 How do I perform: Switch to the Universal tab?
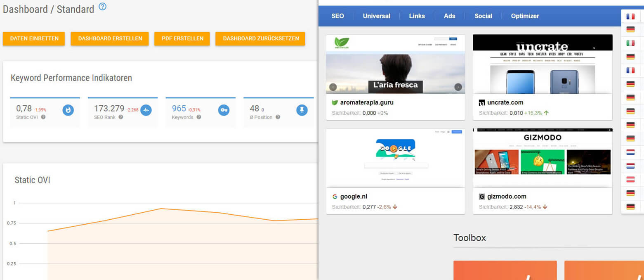coord(376,16)
